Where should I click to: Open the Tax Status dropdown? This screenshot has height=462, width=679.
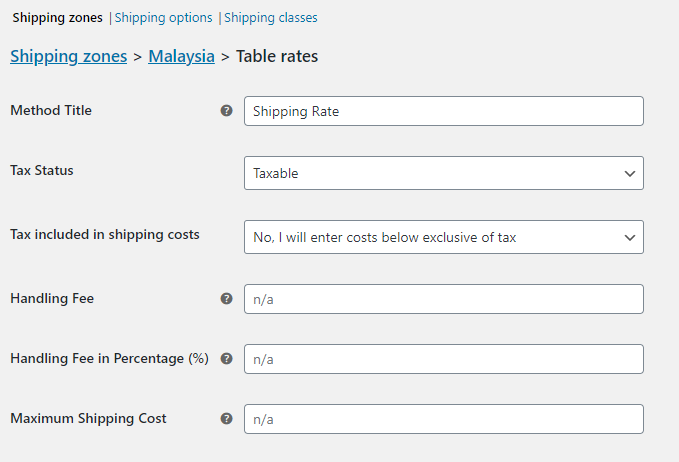[x=443, y=173]
